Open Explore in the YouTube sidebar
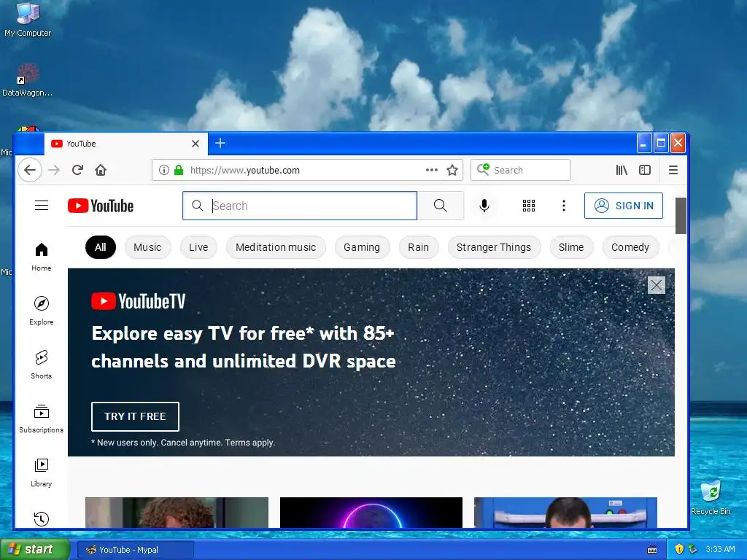 click(42, 311)
